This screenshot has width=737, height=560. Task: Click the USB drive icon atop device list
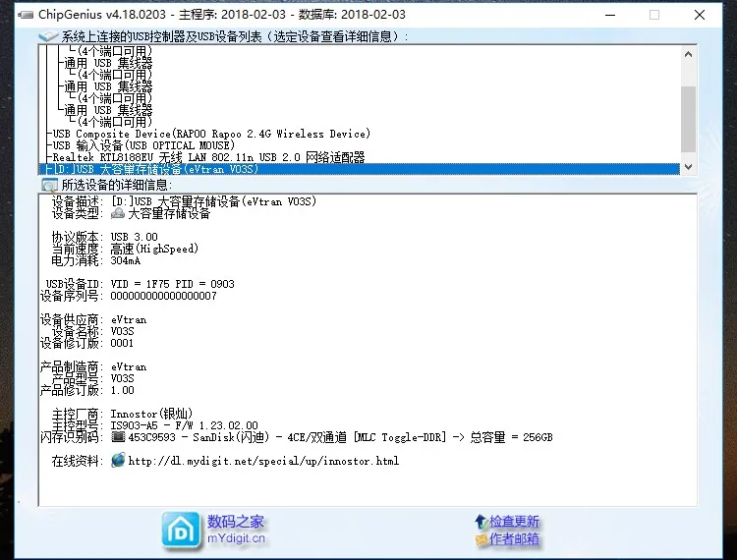[48, 36]
